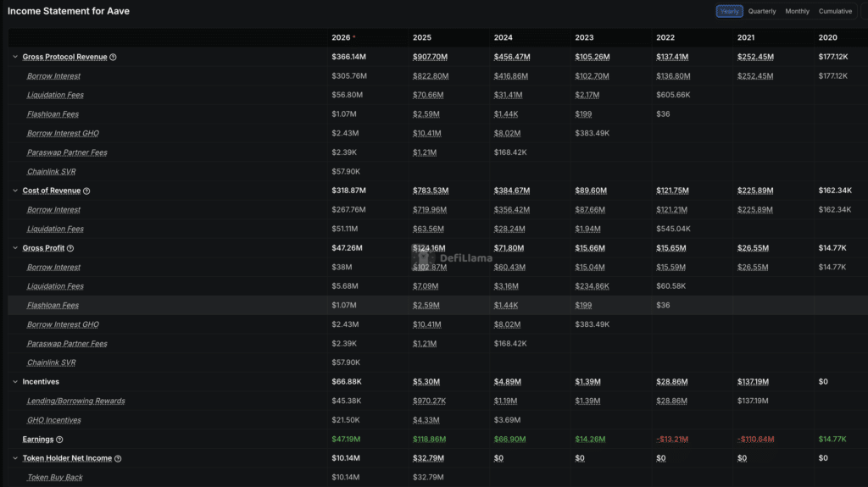The height and width of the screenshot is (487, 868).
Task: Click the 2024 column header
Action: tap(504, 37)
